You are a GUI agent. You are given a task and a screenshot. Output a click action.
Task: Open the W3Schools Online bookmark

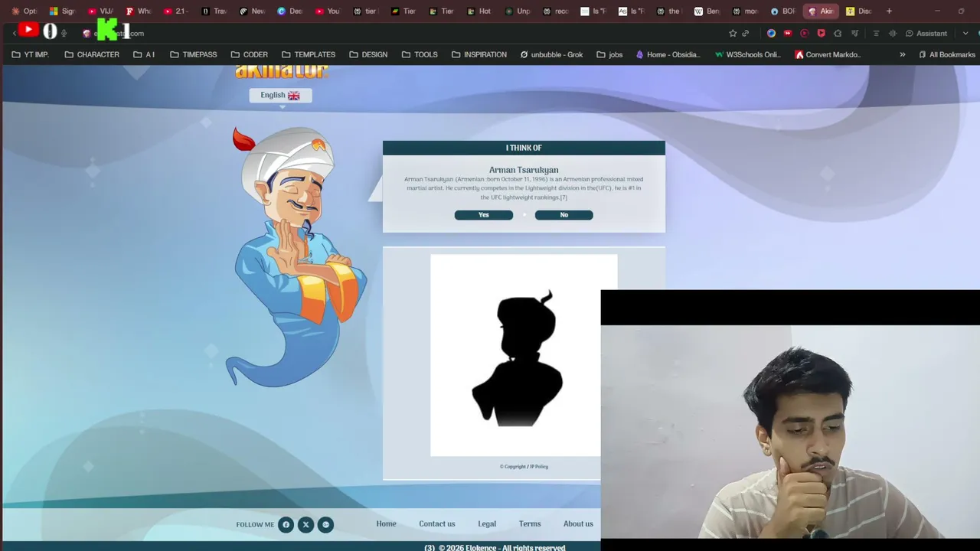[747, 54]
